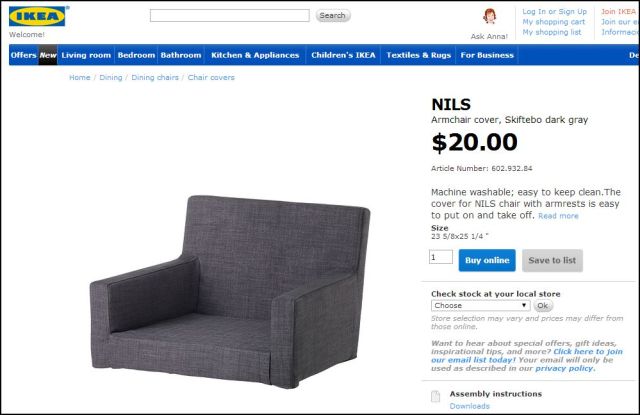This screenshot has width=640, height=415.
Task: Open the Living room menu
Action: (86, 55)
